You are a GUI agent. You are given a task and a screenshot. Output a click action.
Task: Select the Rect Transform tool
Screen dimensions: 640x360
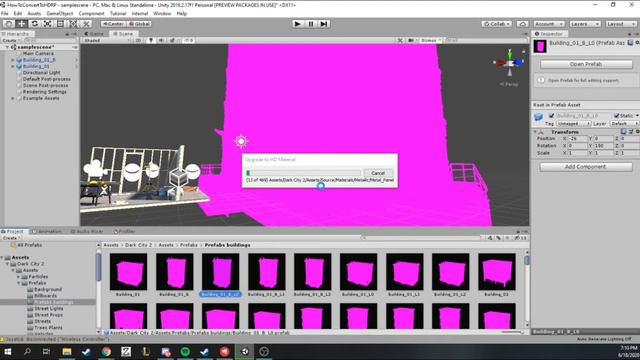[x=60, y=24]
